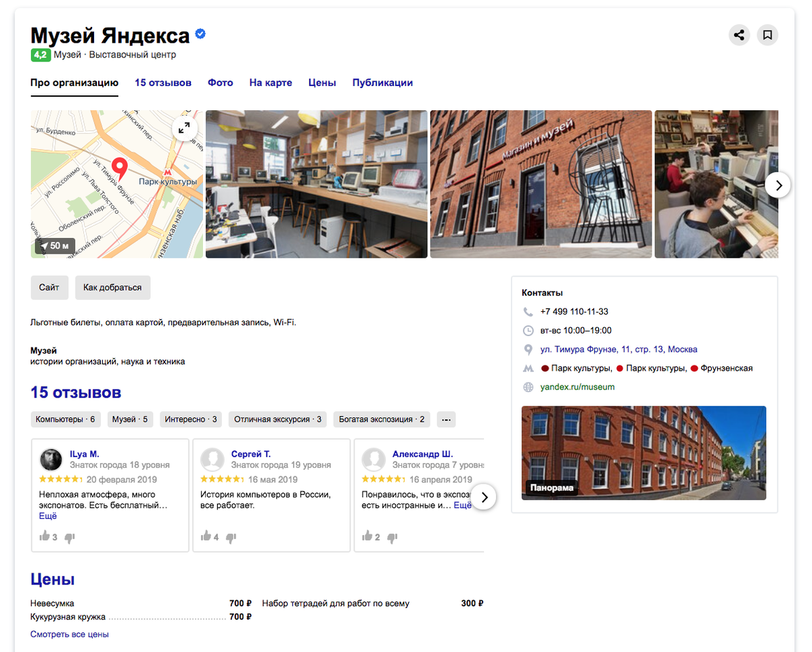Image resolution: width=812 pixels, height=652 pixels.
Task: Expand more review tags with the ellipsis button
Action: (x=446, y=419)
